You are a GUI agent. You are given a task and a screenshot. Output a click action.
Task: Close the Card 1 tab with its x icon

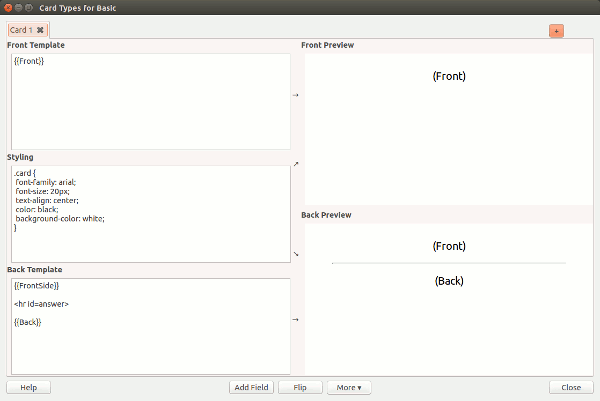tap(40, 30)
